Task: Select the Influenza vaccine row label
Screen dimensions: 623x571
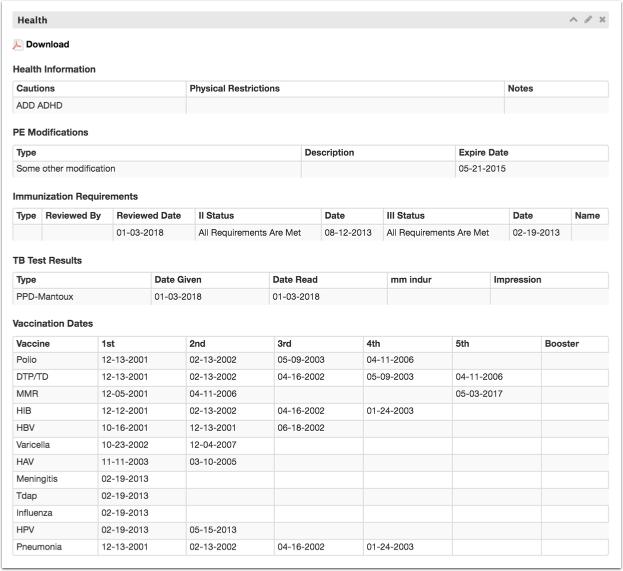Action: (34, 513)
